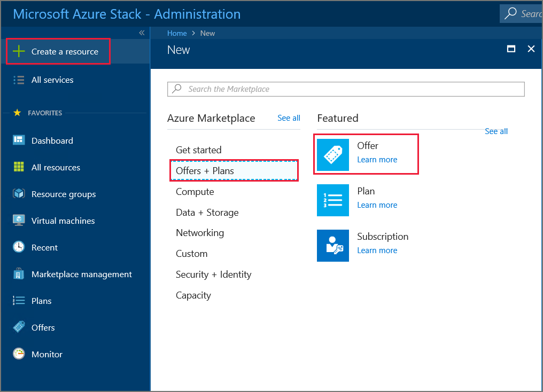Open the Home breadcrumb link
The image size is (543, 392).
click(177, 33)
